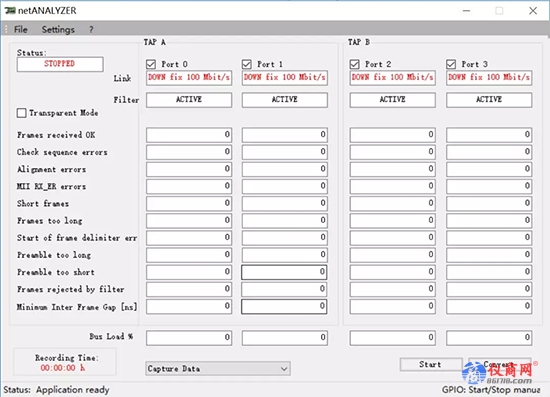Click the Port 1 Preamble too short field
Image resolution: width=550 pixels, height=397 pixels.
point(284,272)
